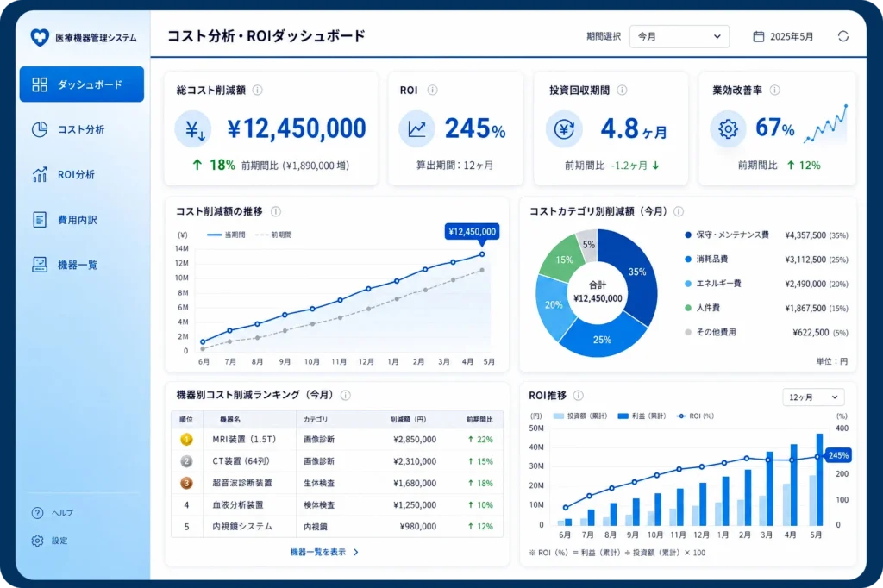Screen dimensions: 883x588
Task: Click the sparkline chart in 業効改善率 card
Action: pyautogui.click(x=825, y=123)
